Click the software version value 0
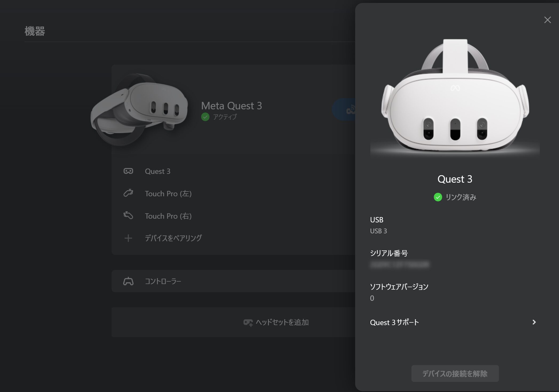The width and height of the screenshot is (559, 392). (372, 298)
